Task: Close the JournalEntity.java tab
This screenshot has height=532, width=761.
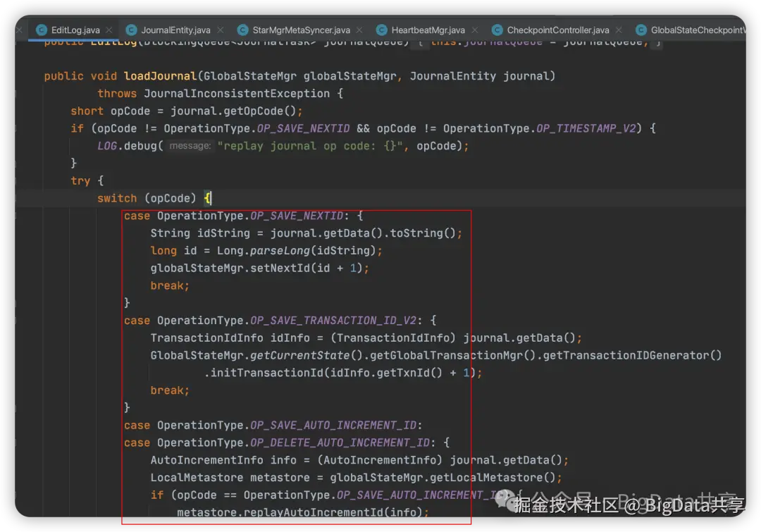Action: 221,30
